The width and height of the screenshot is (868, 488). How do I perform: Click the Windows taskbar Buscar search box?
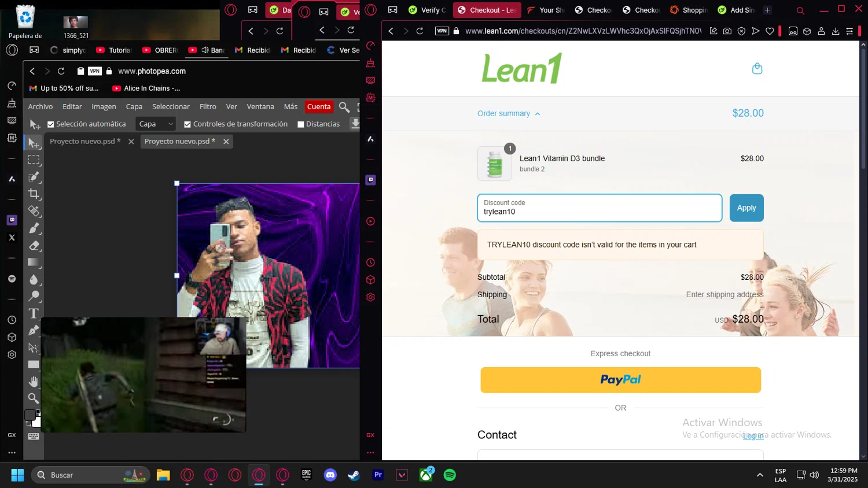pos(90,475)
